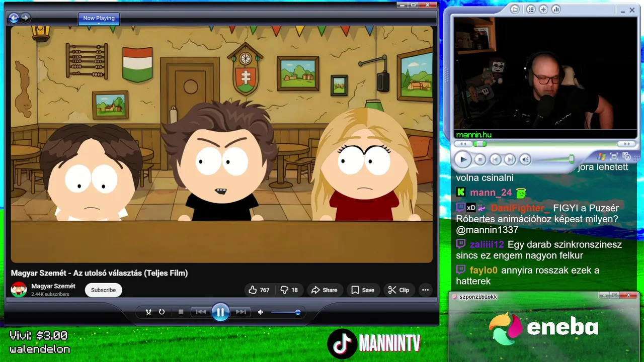Click the donation text 'Vivi: $3.00'
The image size is (644, 362).
tap(38, 336)
